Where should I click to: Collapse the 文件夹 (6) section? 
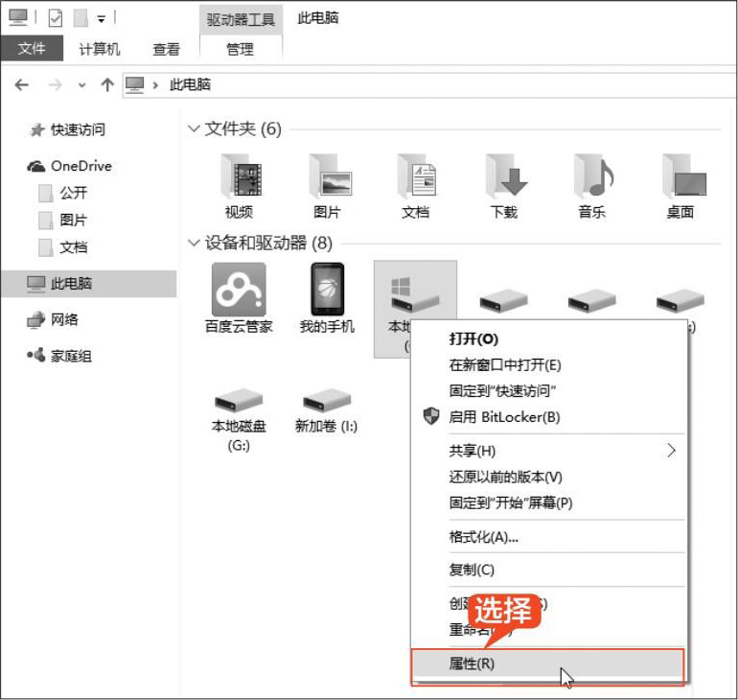pyautogui.click(x=193, y=128)
